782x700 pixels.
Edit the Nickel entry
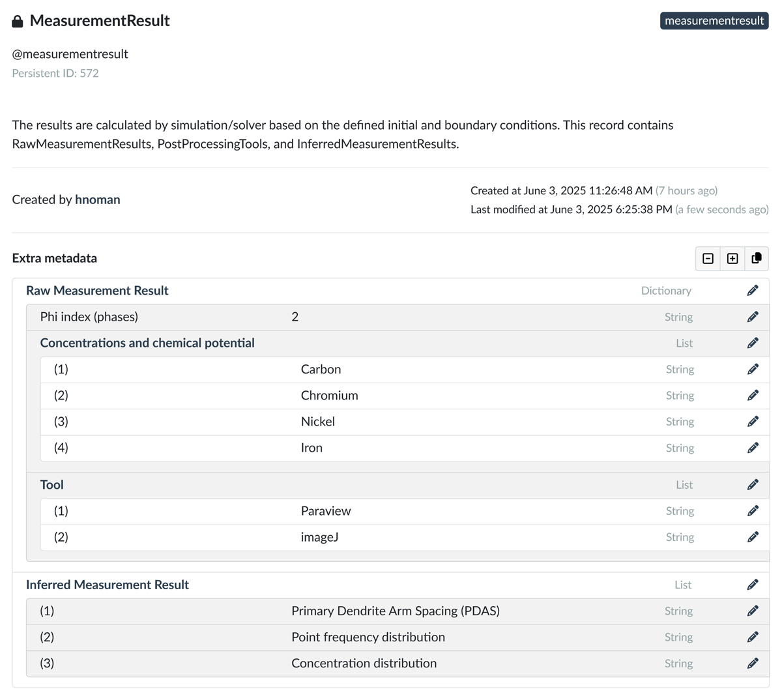(753, 422)
